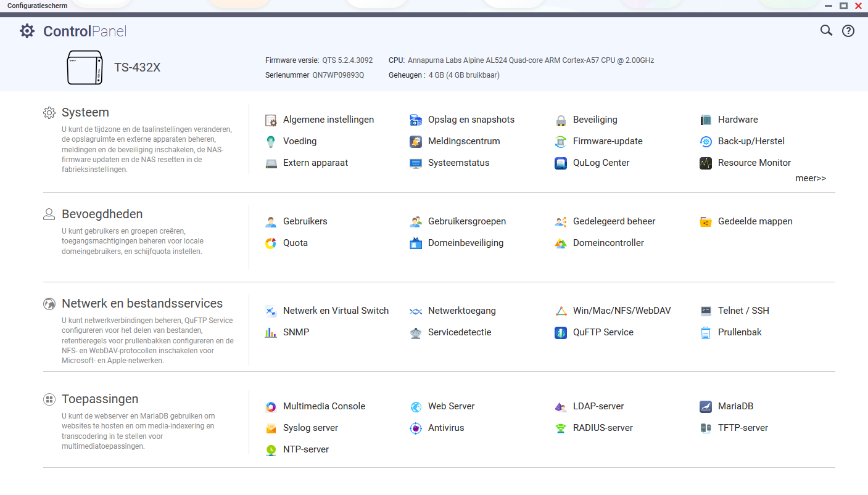Click the memory value 4 GB (4 GB bruikbaar)
The width and height of the screenshot is (868, 495).
point(465,75)
